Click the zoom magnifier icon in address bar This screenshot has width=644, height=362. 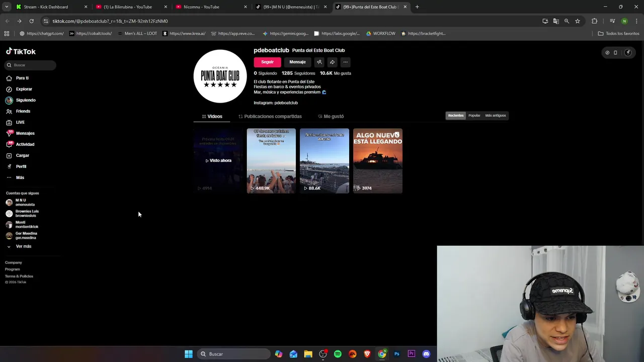pos(567,21)
